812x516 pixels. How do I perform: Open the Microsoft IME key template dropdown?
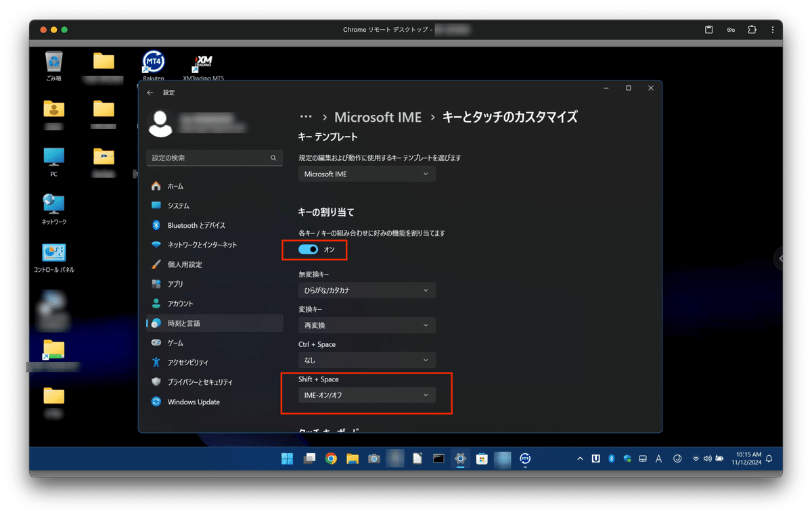[367, 174]
